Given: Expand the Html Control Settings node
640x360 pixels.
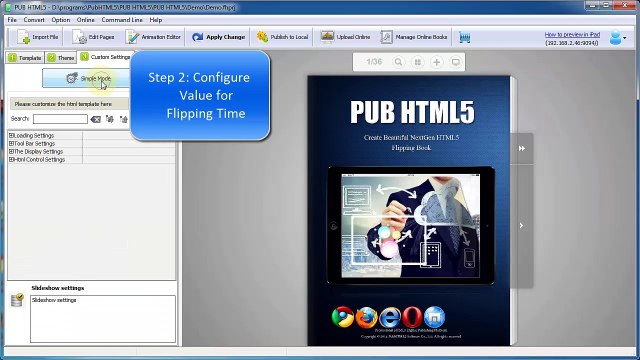Looking at the screenshot, I should [x=11, y=160].
